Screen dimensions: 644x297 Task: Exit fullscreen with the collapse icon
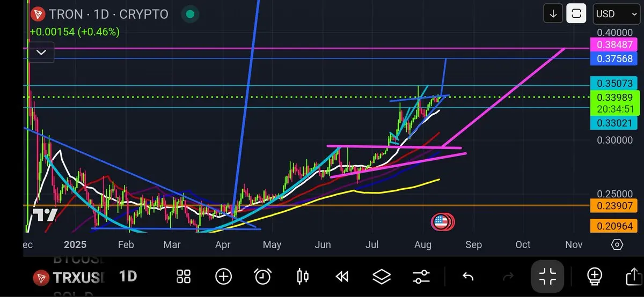(548, 277)
